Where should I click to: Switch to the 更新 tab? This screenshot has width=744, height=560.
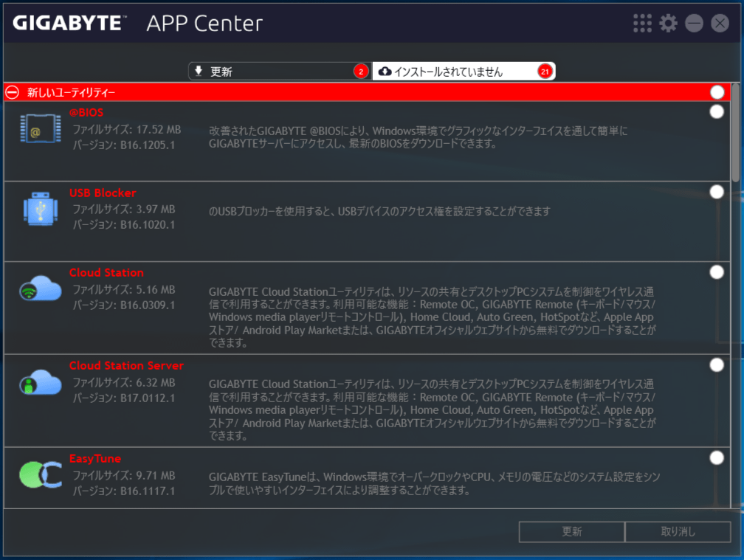tap(280, 71)
